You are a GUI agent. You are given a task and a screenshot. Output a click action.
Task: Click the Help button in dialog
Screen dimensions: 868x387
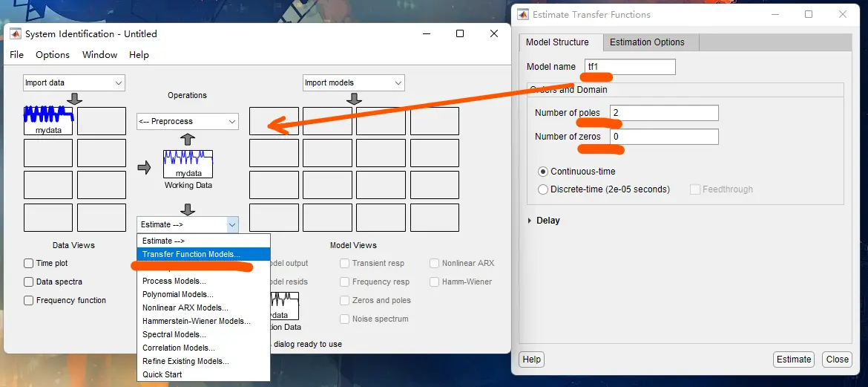531,360
